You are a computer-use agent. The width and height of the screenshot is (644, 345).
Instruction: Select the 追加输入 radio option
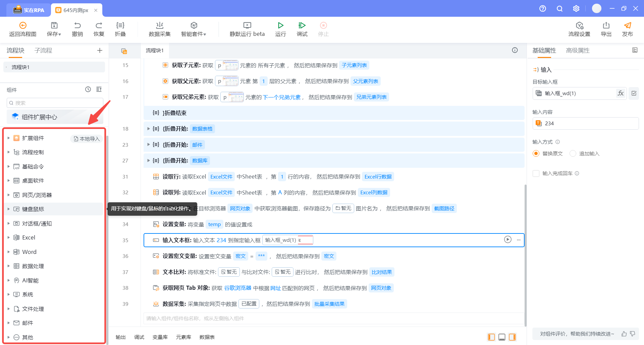click(x=573, y=153)
